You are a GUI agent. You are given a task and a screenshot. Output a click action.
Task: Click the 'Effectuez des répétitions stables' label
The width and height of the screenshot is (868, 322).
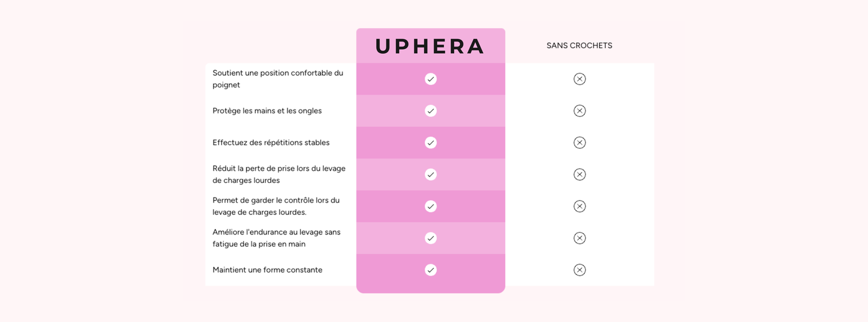(271, 142)
